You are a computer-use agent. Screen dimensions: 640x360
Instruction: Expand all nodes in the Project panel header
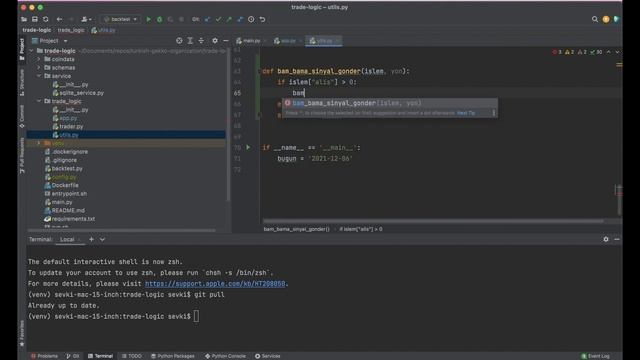pos(190,40)
